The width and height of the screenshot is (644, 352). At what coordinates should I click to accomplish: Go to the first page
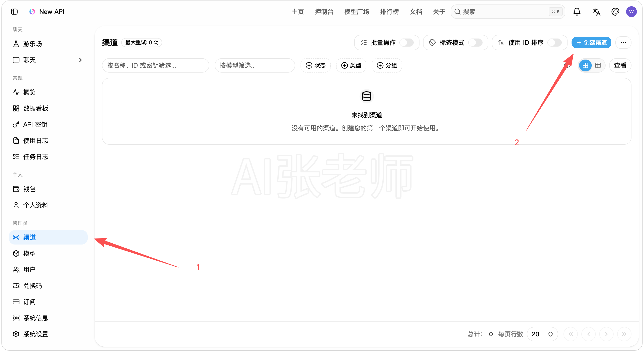click(570, 334)
